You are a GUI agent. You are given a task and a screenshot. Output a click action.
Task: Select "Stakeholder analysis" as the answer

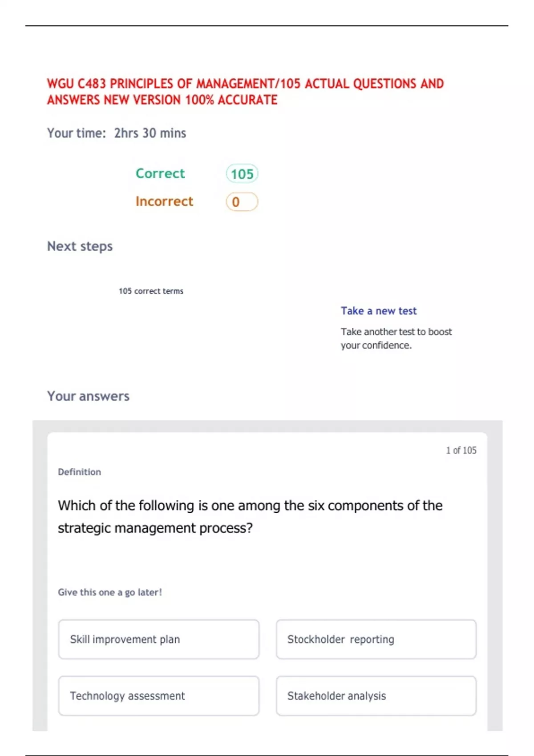coord(376,696)
